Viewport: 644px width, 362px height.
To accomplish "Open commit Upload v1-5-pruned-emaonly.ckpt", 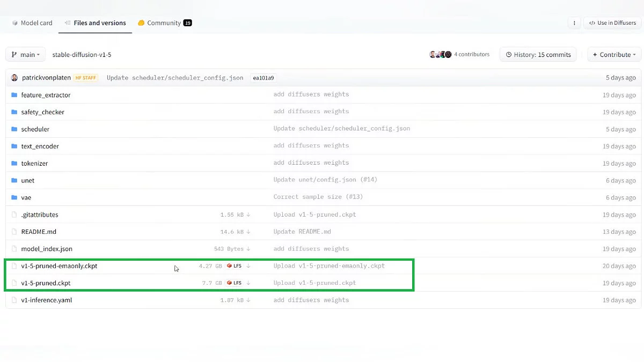I will pyautogui.click(x=329, y=266).
